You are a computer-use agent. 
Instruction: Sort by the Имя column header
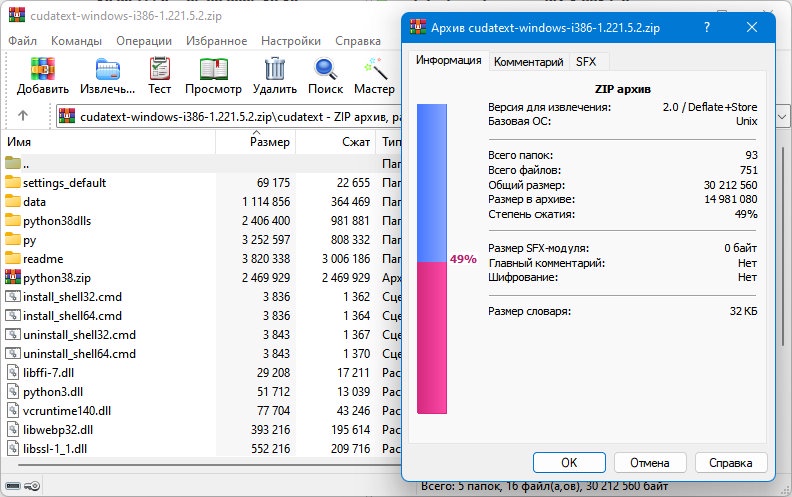(109, 142)
